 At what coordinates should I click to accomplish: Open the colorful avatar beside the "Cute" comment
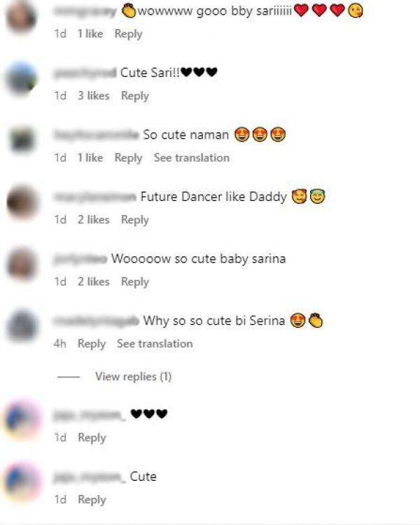point(22,482)
